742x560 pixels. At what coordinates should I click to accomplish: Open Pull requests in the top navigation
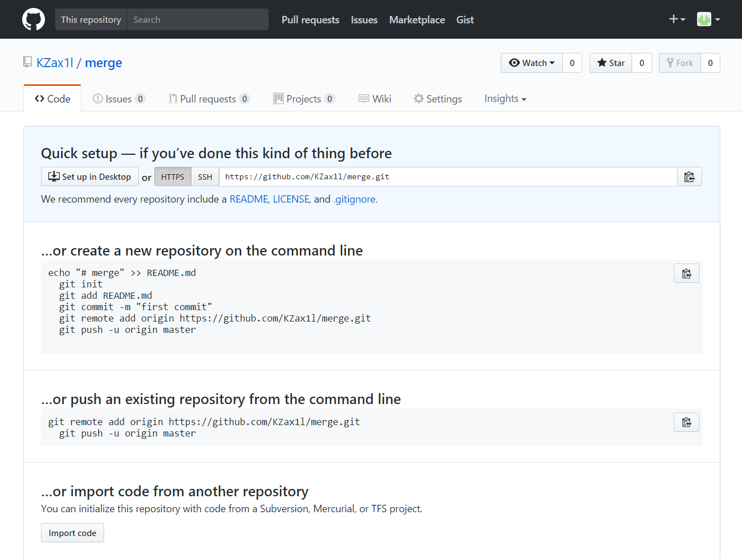tap(310, 19)
